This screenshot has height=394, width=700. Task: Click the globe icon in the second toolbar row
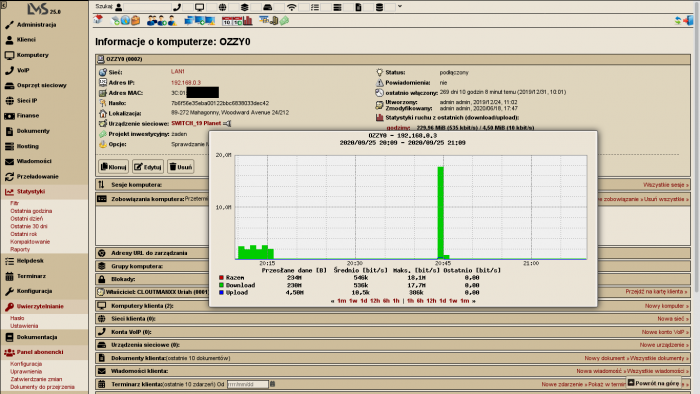125,20
